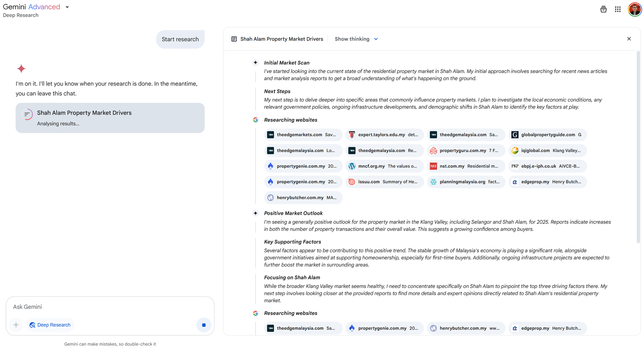644x349 pixels.
Task: Open the mncf.org.my source chip
Action: [x=384, y=166]
